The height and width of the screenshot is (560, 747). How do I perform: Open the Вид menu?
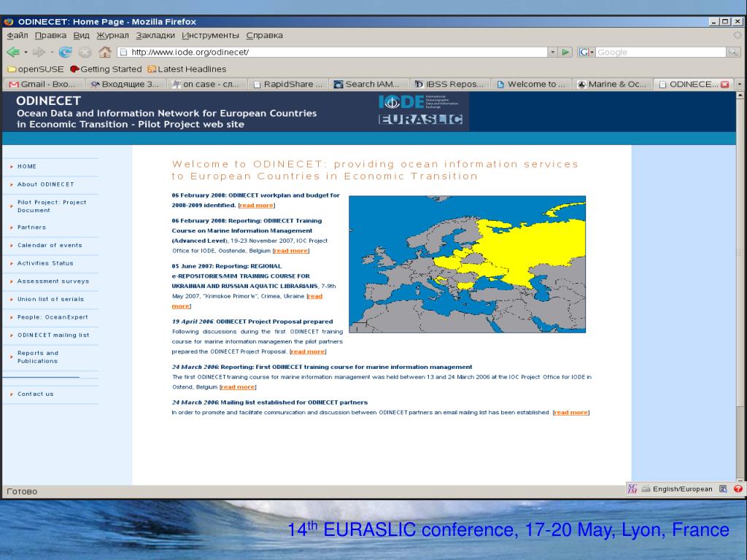81,35
